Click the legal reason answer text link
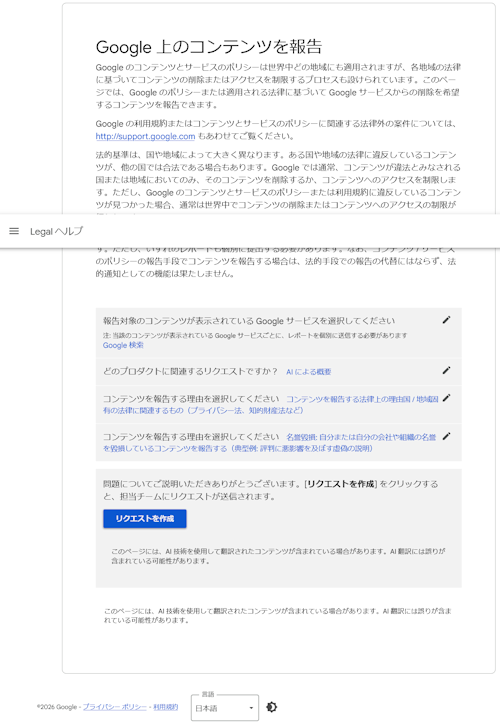500x724 pixels. pyautogui.click(x=271, y=404)
